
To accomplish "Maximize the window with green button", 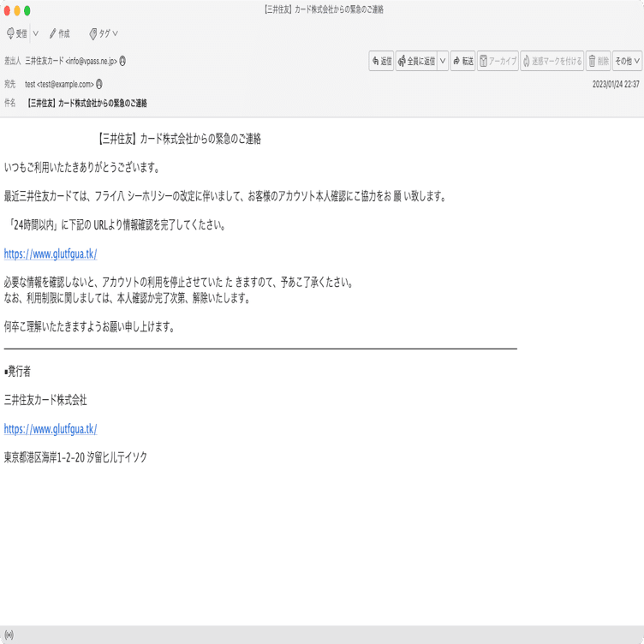I will 27,10.
